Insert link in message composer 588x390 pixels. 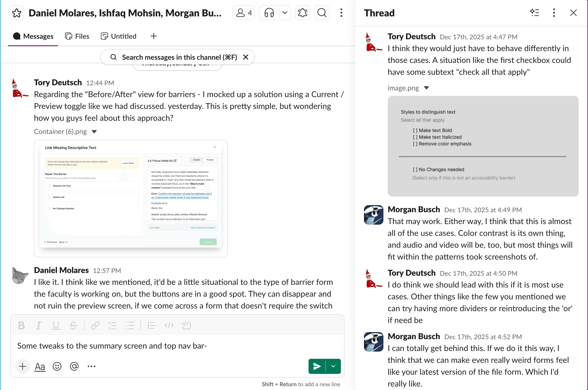(x=95, y=325)
